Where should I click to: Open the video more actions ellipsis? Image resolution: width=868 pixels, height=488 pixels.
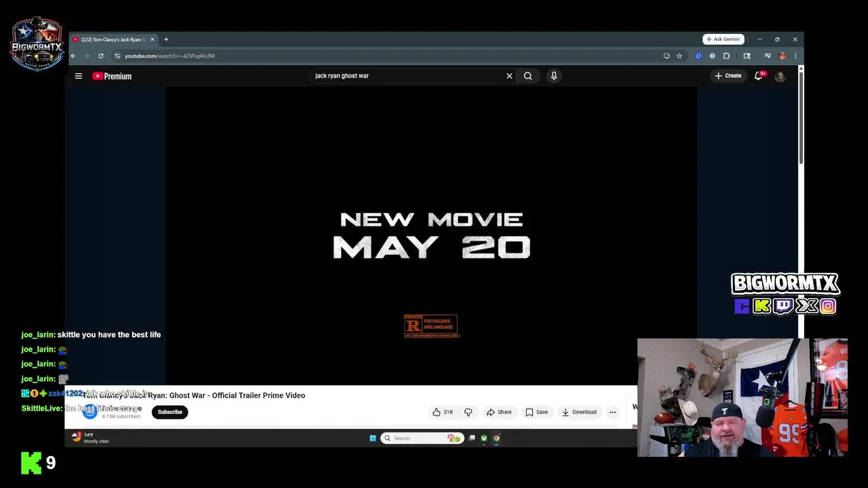[612, 412]
